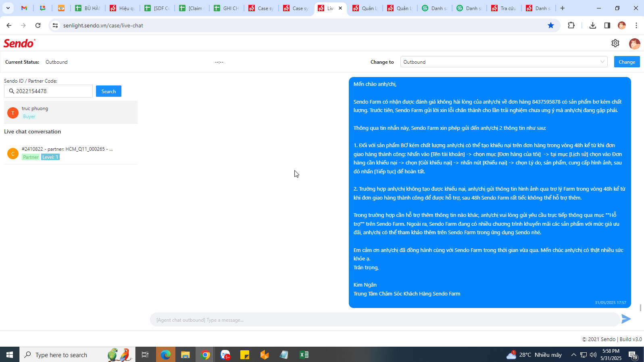Click the address bar URL
The image size is (644, 362).
[103, 25]
